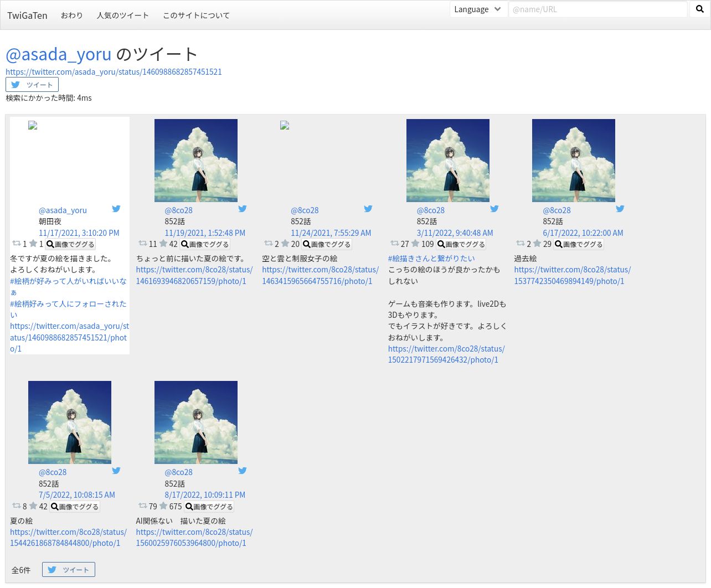Click the star icon on the 8/17/2022 tweet
This screenshot has height=588, width=711.
tap(163, 506)
